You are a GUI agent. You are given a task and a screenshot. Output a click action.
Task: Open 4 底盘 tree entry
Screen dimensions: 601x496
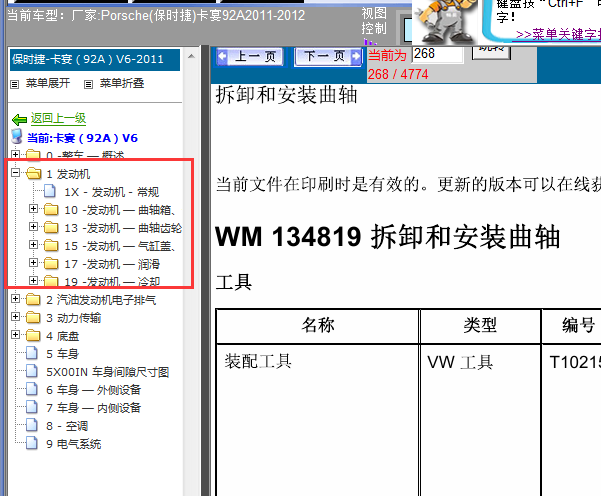pyautogui.click(x=62, y=336)
